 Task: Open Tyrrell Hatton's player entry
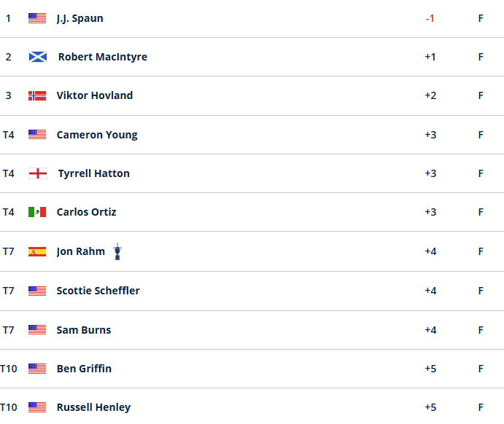tap(93, 173)
